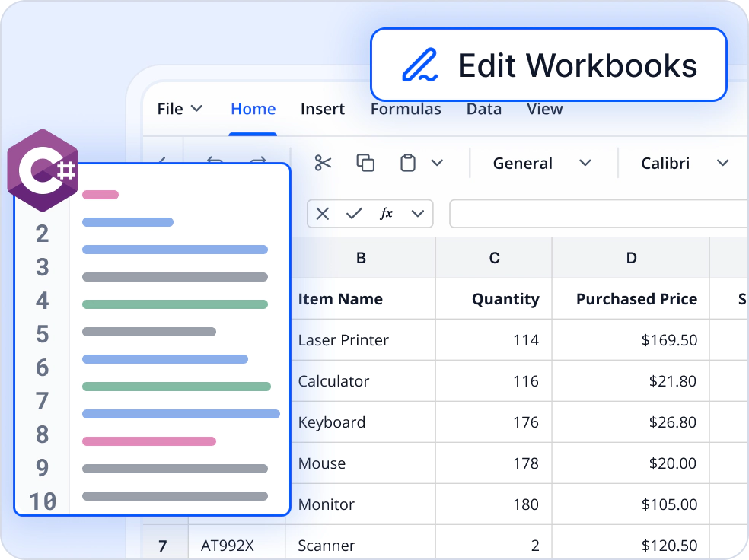Click the Cut scissors icon
The width and height of the screenshot is (749, 560).
click(x=323, y=164)
